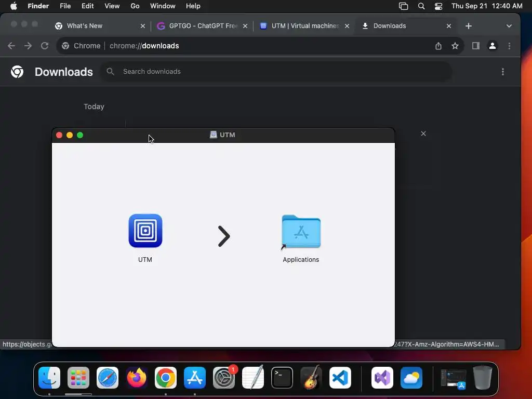Screen dimensions: 532x399
Task: Click the Chrome site info chip in address bar
Action: (x=81, y=46)
